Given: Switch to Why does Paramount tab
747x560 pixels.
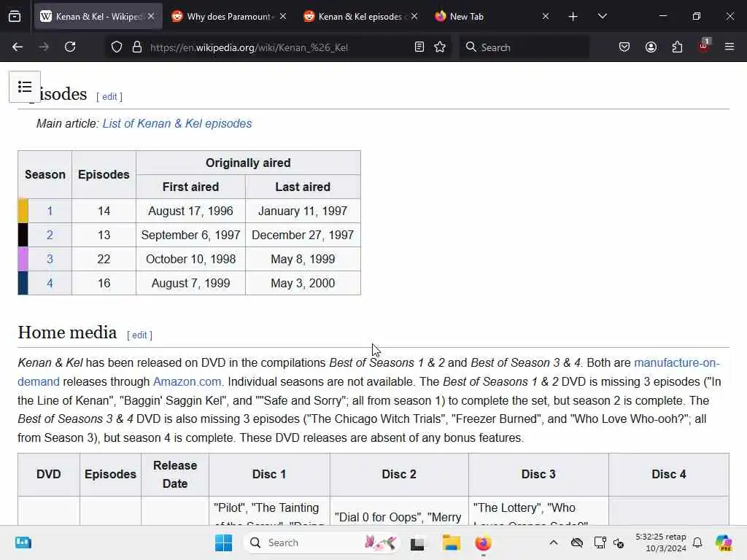Looking at the screenshot, I should tap(230, 17).
